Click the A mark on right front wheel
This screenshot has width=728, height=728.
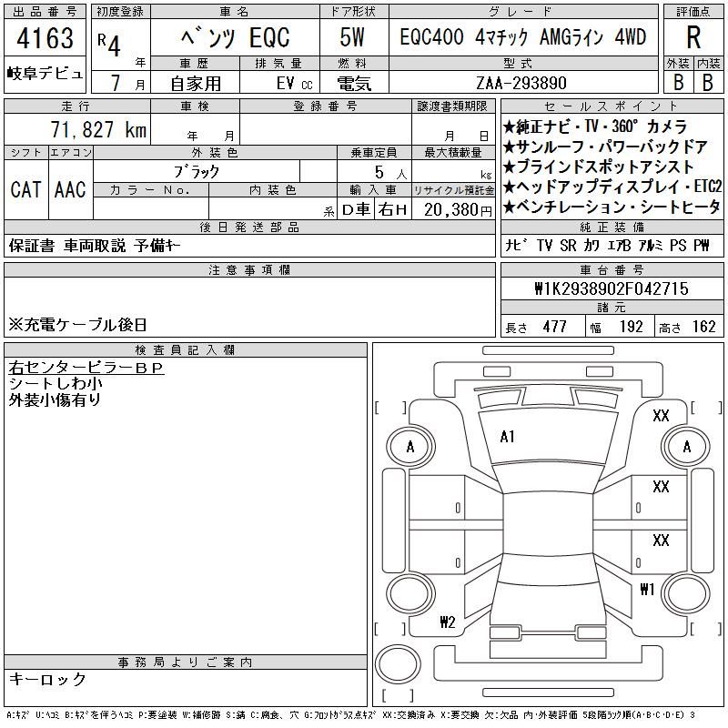point(687,447)
